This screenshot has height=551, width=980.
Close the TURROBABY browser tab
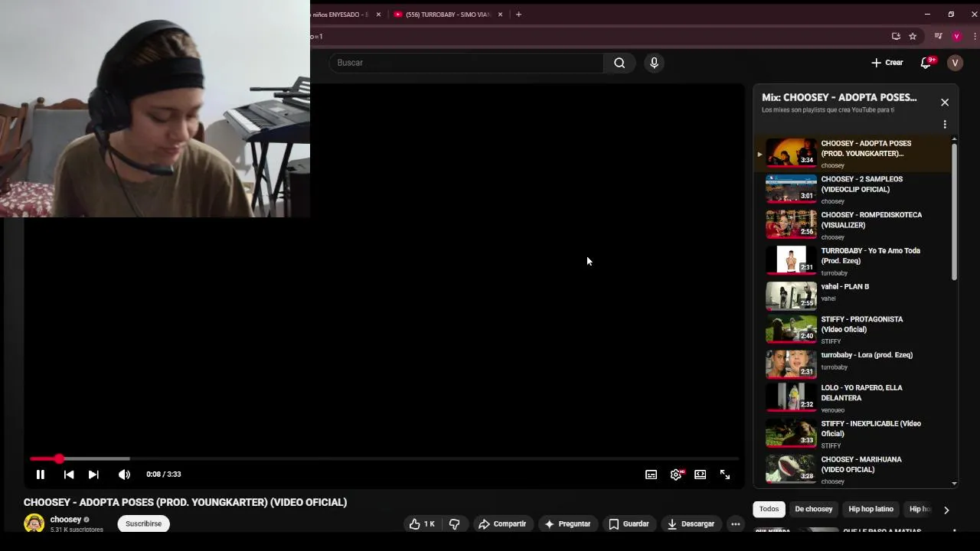[x=500, y=15]
